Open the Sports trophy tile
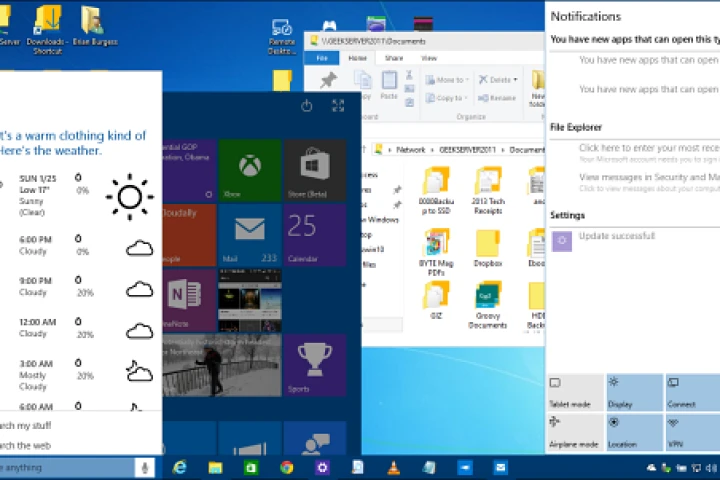Viewport: 720px width, 480px height. click(315, 365)
